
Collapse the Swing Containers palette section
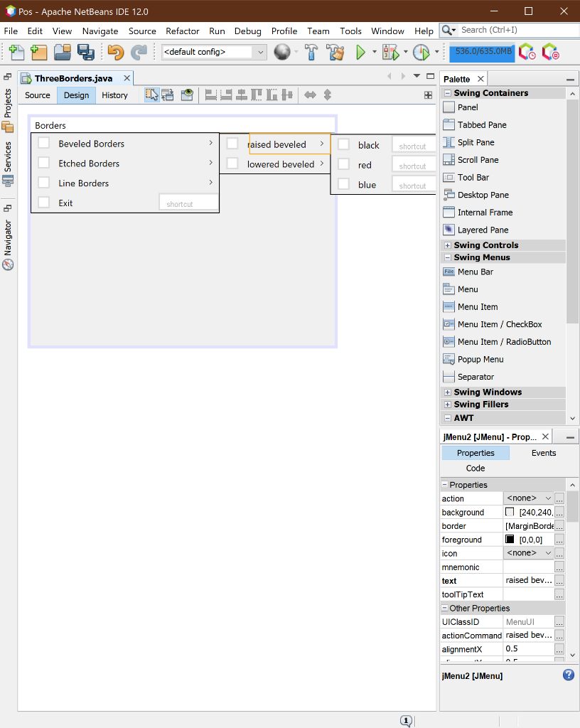click(448, 93)
